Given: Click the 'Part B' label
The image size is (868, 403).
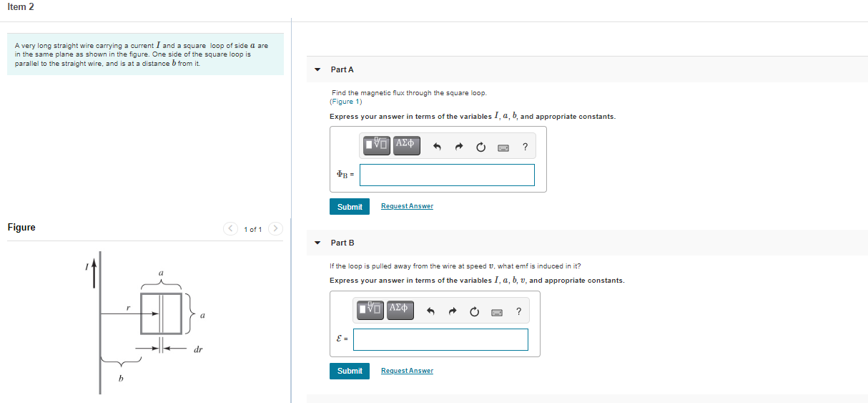Looking at the screenshot, I should tap(342, 243).
